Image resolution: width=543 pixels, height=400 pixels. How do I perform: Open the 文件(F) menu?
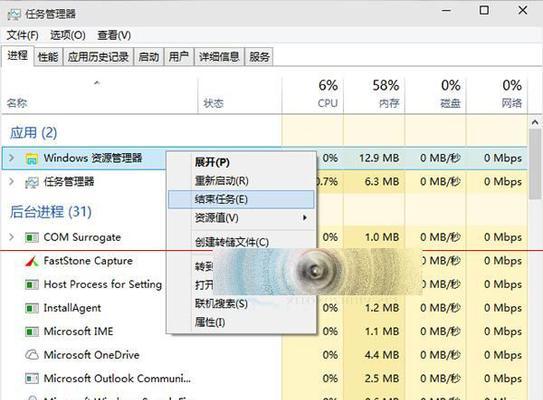click(x=23, y=35)
